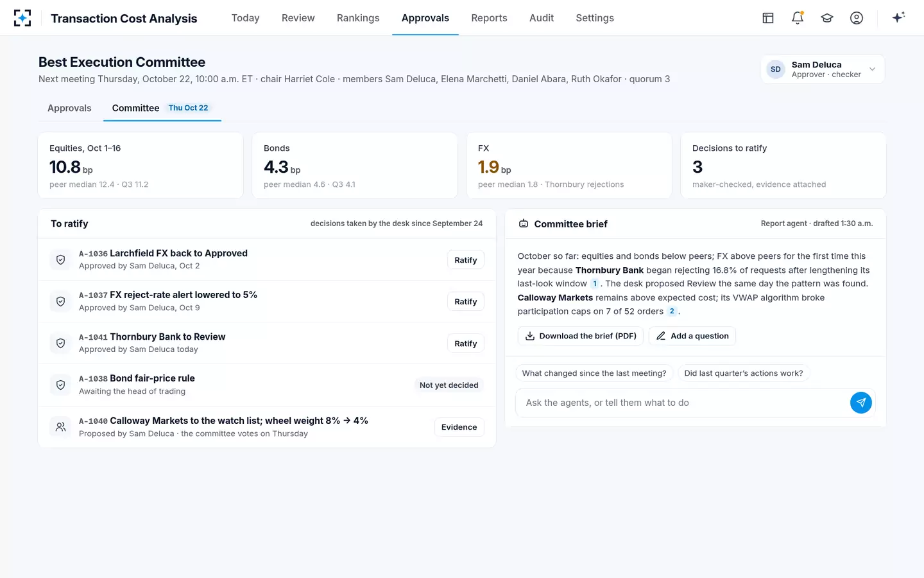Open the Bonds 4.3 bp metric card
This screenshot has width=924, height=578.
click(355, 166)
